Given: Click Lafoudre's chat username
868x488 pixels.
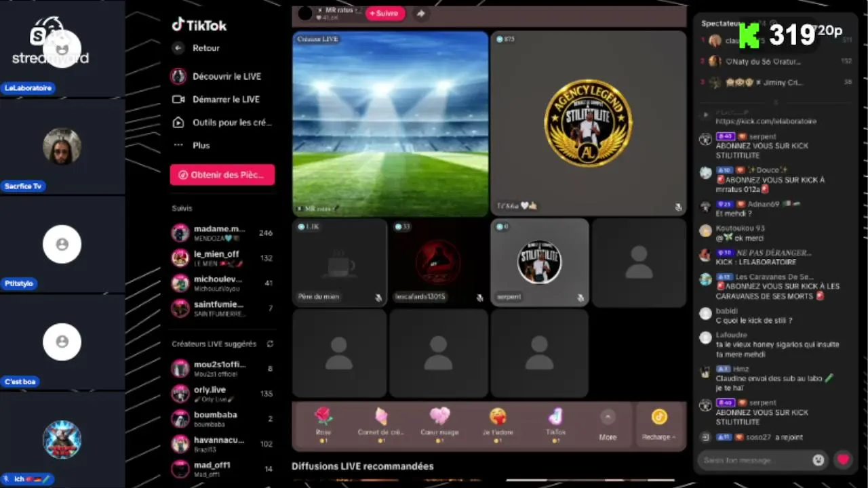Looking at the screenshot, I should coord(732,335).
